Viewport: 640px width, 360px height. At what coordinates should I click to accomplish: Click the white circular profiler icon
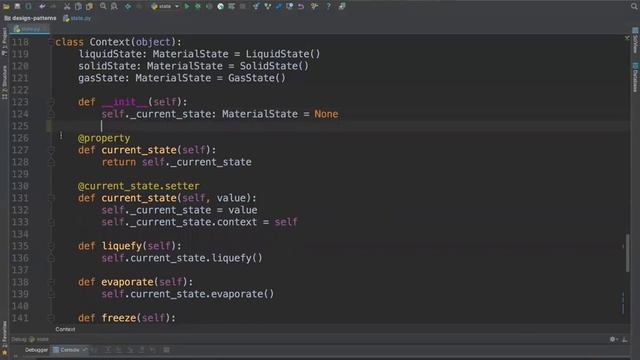(x=220, y=6)
